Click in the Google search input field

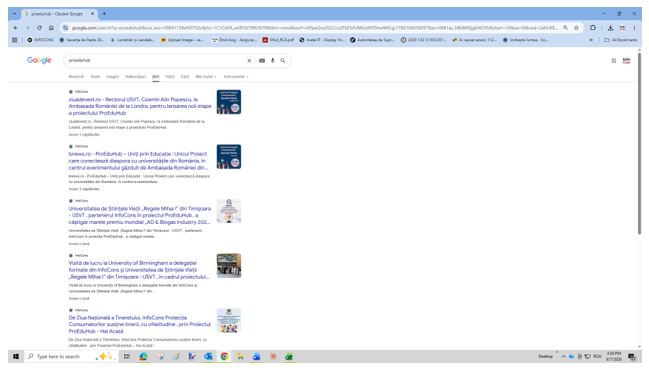point(155,60)
